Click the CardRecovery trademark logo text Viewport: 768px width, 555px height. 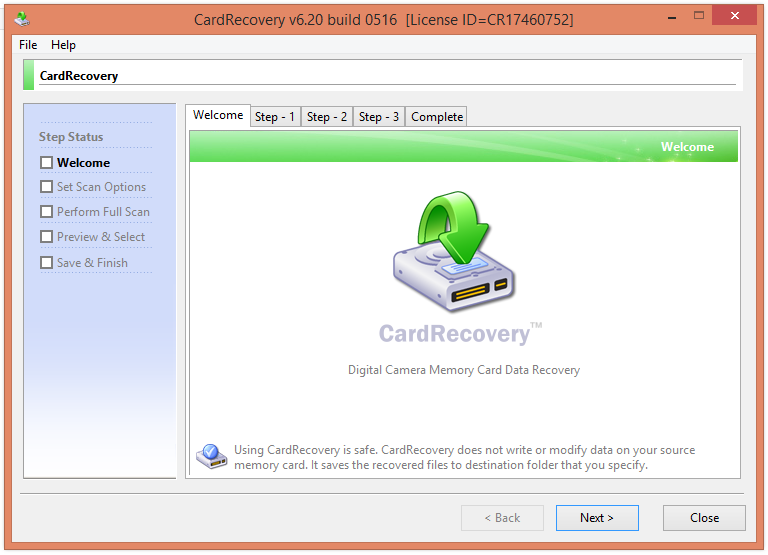click(460, 334)
